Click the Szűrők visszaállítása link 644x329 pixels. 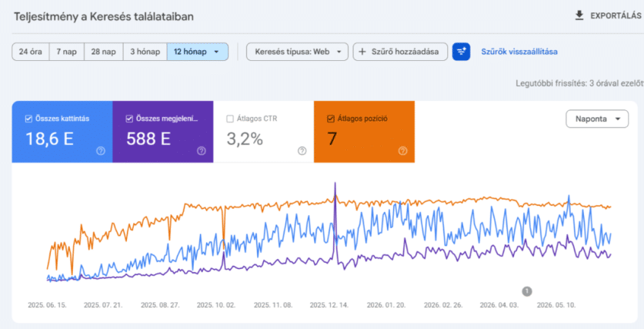pos(519,52)
